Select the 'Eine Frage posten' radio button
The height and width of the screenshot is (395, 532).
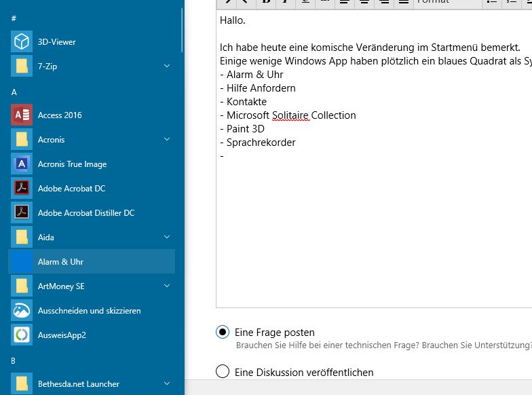223,333
